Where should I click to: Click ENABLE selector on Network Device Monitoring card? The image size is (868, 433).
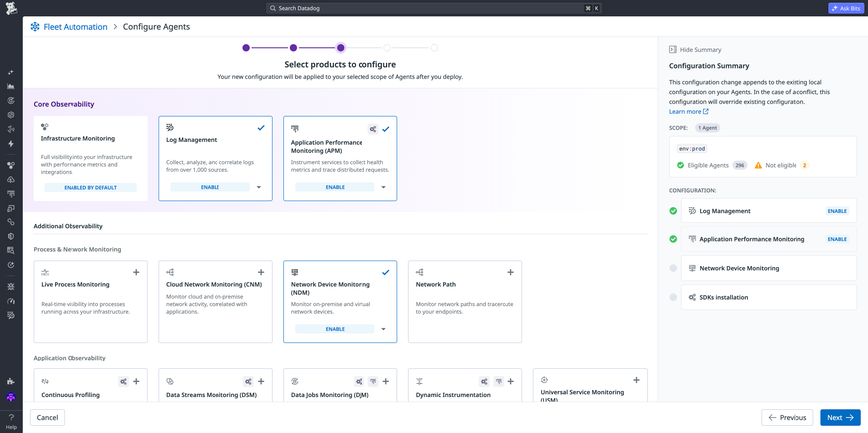coord(335,329)
